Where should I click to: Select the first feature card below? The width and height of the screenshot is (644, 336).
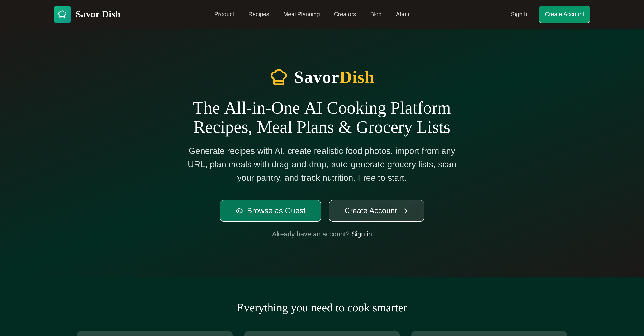pyautogui.click(x=154, y=334)
